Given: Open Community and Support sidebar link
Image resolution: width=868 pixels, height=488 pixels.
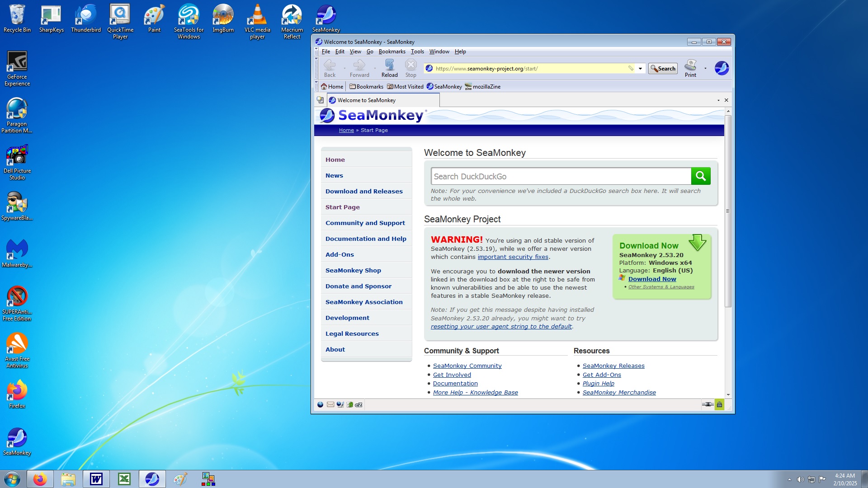Looking at the screenshot, I should pos(365,223).
